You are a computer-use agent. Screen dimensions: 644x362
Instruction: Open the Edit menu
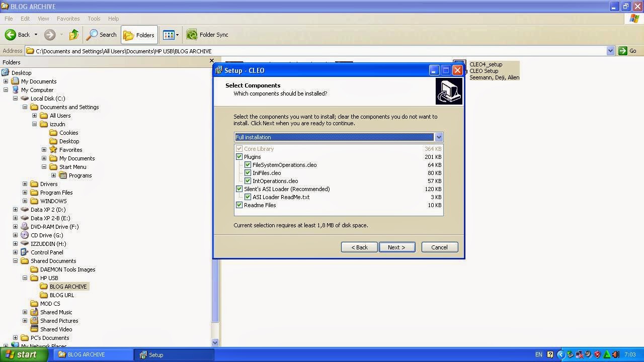point(25,19)
